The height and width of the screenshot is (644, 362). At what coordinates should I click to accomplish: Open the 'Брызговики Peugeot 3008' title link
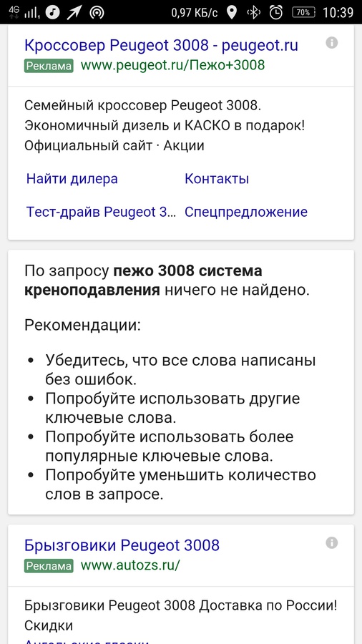coord(122,545)
